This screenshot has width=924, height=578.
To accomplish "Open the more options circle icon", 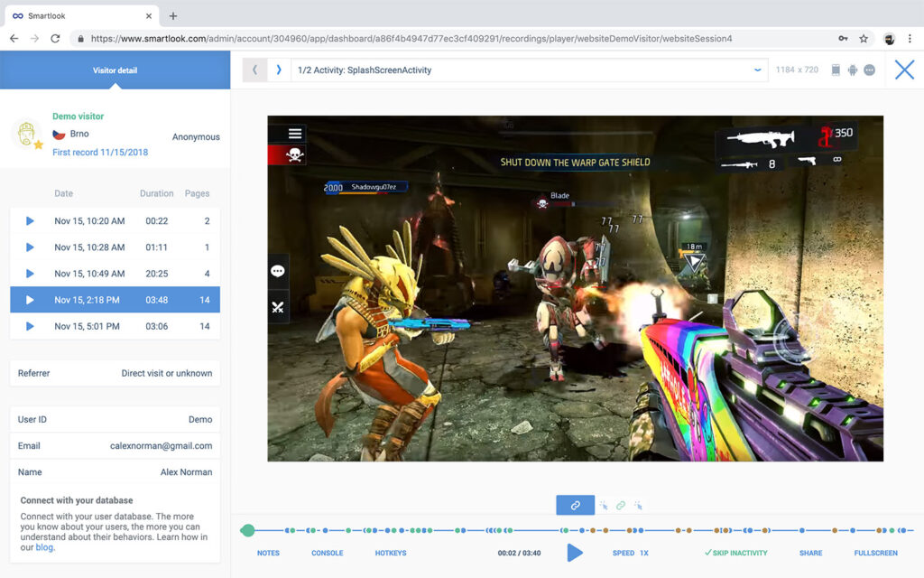I will [x=869, y=70].
